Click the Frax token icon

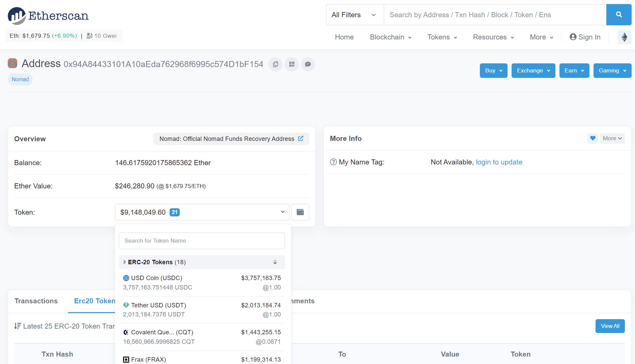[126, 359]
